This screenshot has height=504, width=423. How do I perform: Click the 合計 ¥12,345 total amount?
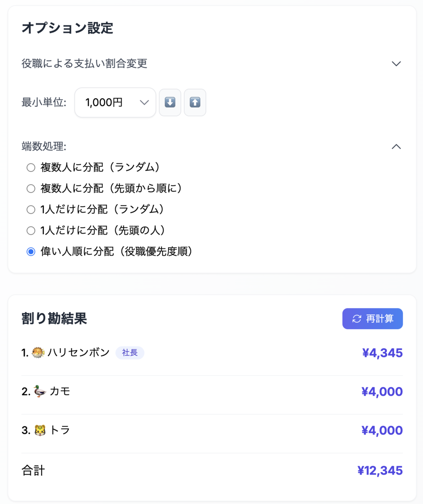click(380, 471)
